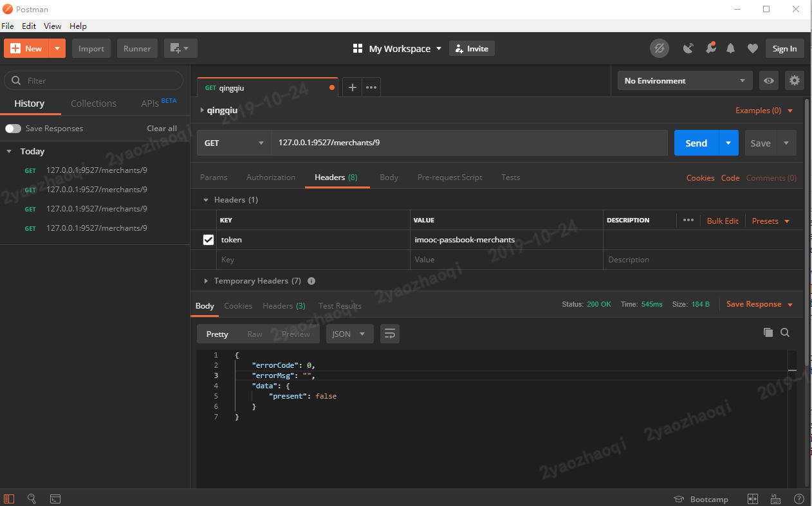
Task: Open the GET method dropdown
Action: pos(234,143)
